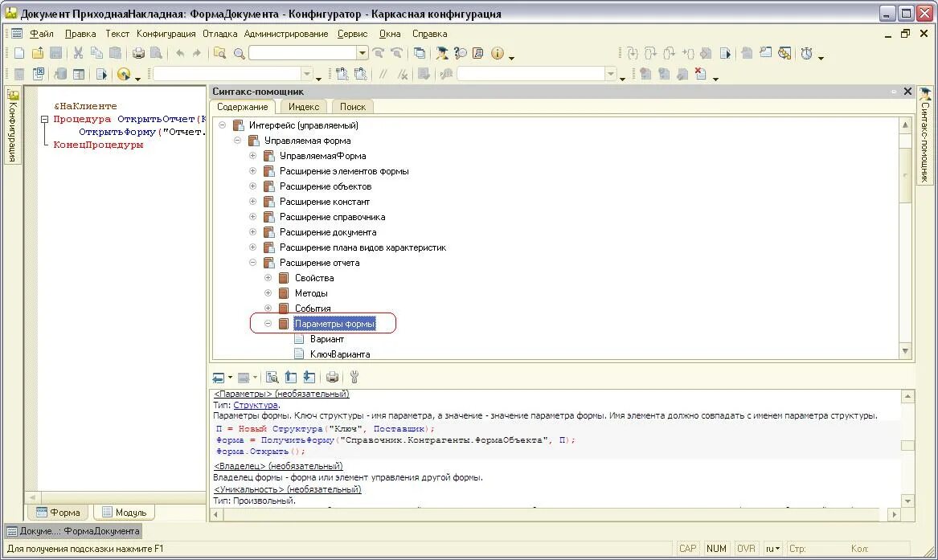Click the Start debugging yellow arrow icon
Image resolution: width=938 pixels, height=560 pixels.
123,74
